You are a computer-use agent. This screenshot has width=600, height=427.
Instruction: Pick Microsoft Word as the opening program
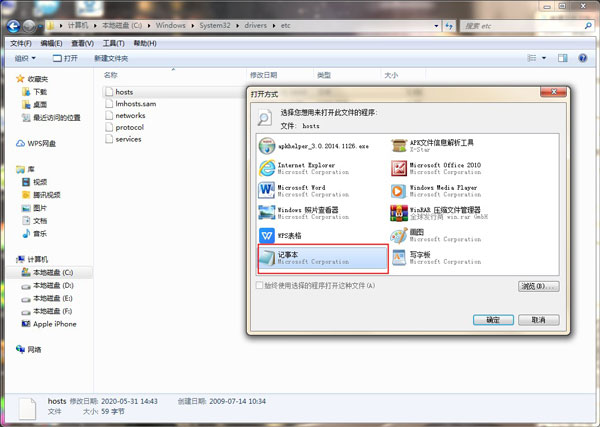[x=323, y=191]
